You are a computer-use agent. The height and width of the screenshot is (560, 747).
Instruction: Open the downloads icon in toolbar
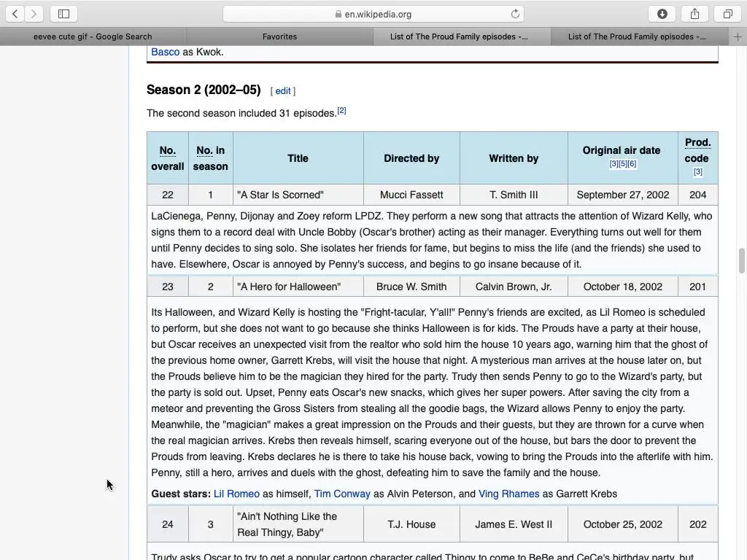[x=662, y=14]
